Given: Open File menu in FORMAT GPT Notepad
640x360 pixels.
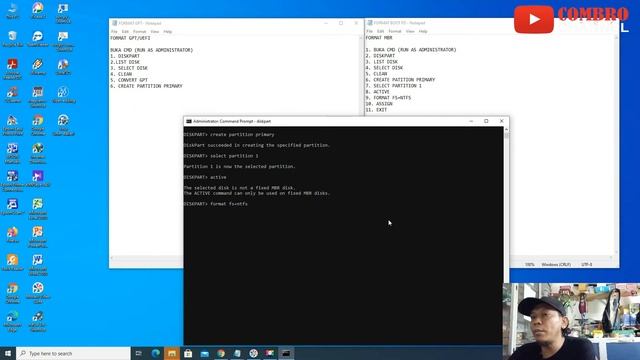Looking at the screenshot, I should [x=114, y=31].
